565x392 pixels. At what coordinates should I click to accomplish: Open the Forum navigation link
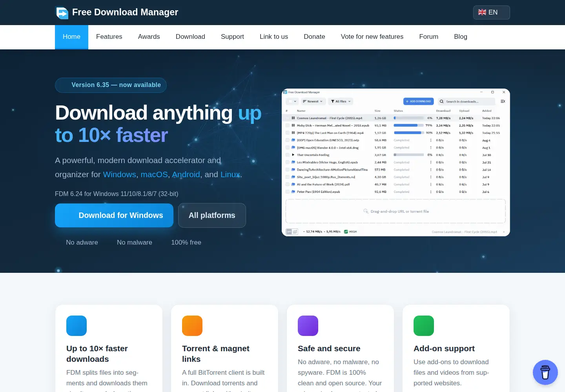tap(428, 37)
